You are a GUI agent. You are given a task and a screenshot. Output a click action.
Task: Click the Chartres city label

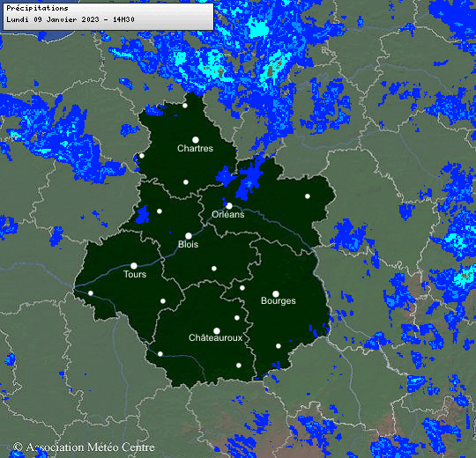tap(195, 148)
